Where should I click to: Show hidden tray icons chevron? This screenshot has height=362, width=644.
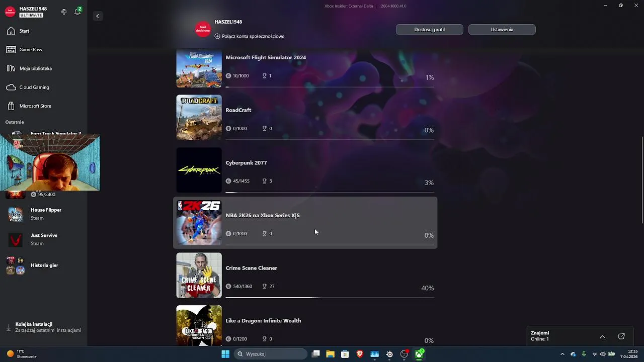click(x=562, y=354)
